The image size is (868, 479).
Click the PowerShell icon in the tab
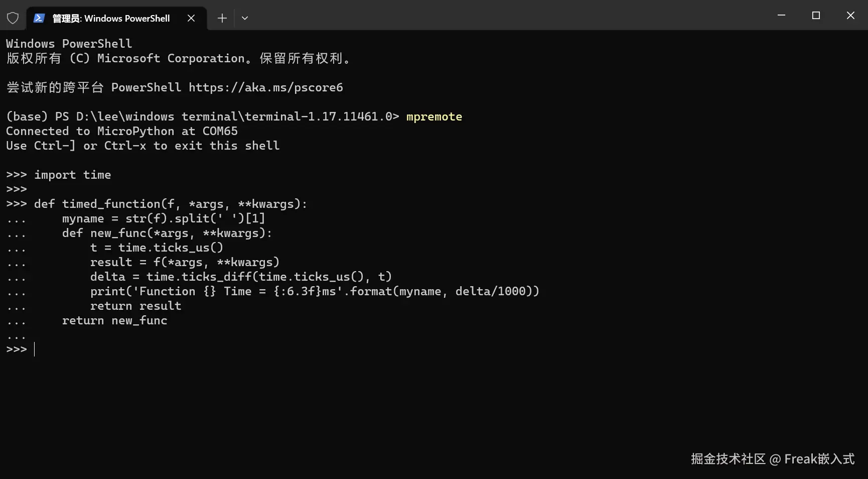tap(39, 19)
